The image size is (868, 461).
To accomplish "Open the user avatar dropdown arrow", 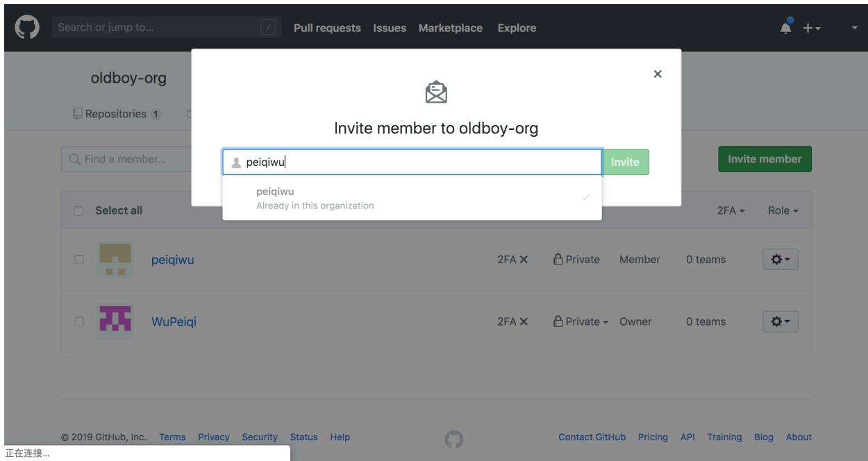I will pyautogui.click(x=854, y=28).
